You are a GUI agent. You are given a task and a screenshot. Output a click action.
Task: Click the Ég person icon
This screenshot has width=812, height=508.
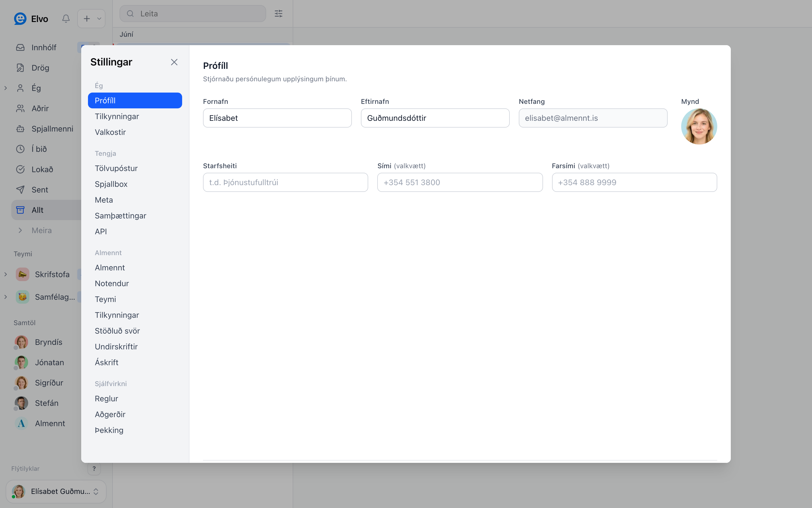click(21, 88)
